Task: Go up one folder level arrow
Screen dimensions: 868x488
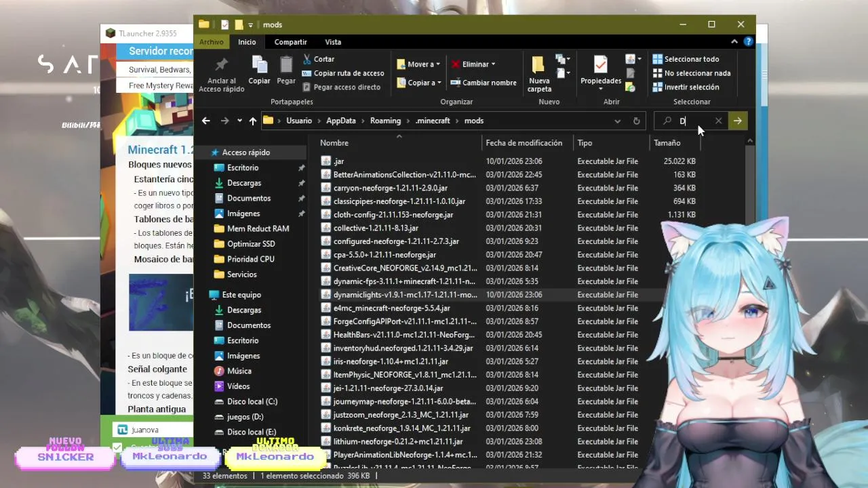Action: tap(253, 121)
